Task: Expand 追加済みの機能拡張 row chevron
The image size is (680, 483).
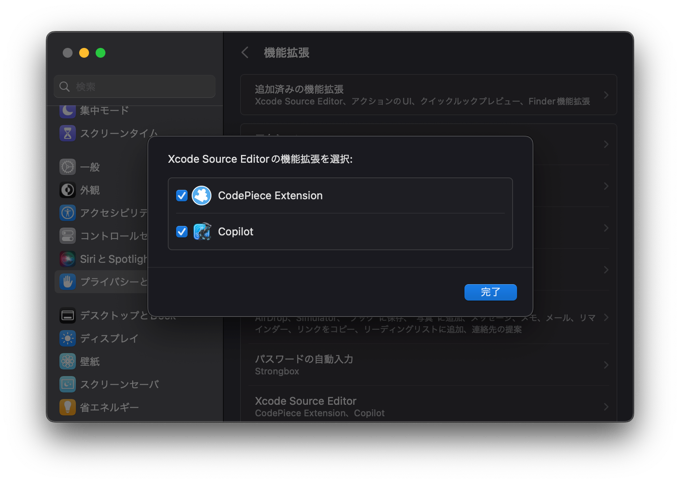Action: (606, 95)
